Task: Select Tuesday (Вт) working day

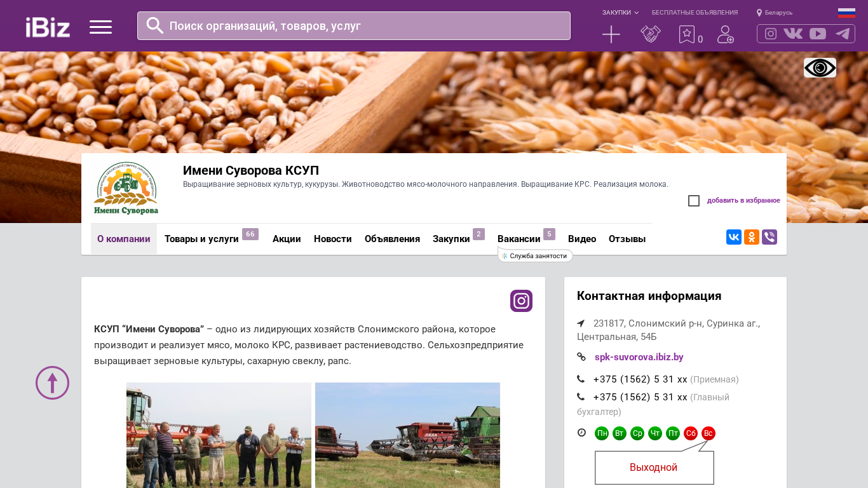Action: [x=620, y=433]
